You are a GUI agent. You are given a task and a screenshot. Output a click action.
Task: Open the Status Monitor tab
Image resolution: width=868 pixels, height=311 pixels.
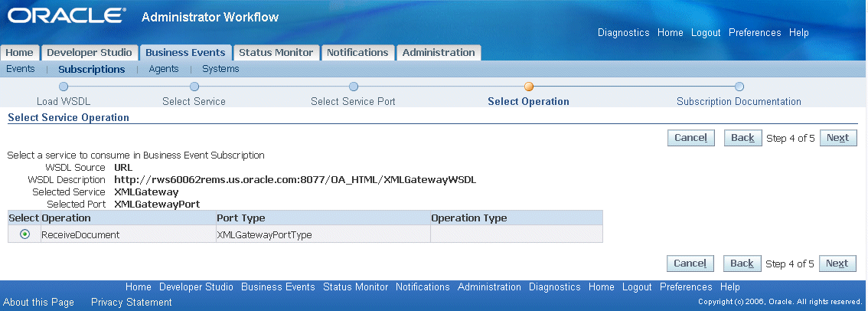click(x=276, y=53)
